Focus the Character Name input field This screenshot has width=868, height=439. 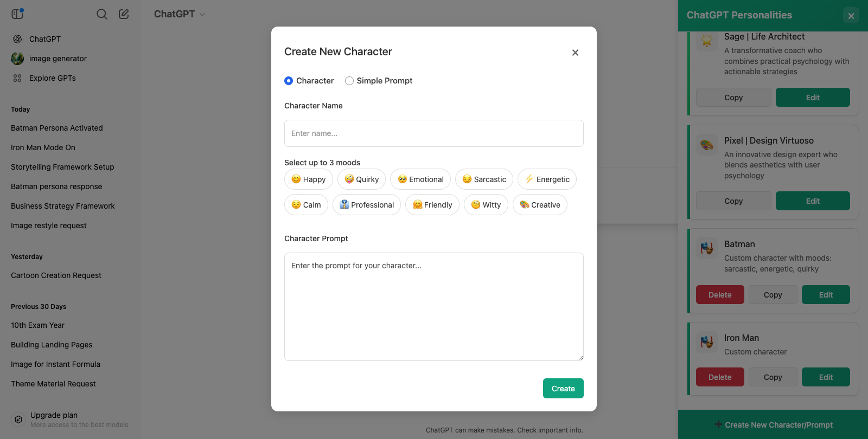(434, 133)
